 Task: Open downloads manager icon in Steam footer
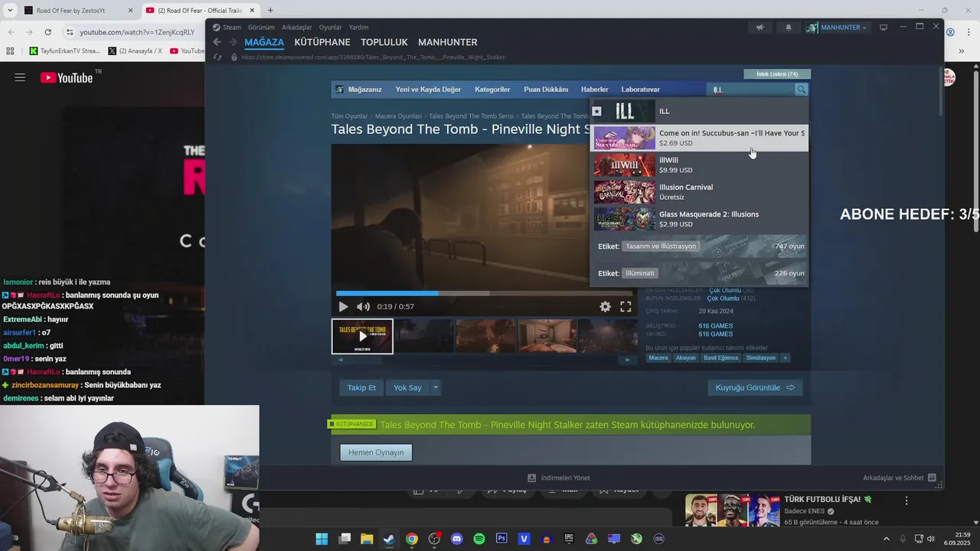531,478
